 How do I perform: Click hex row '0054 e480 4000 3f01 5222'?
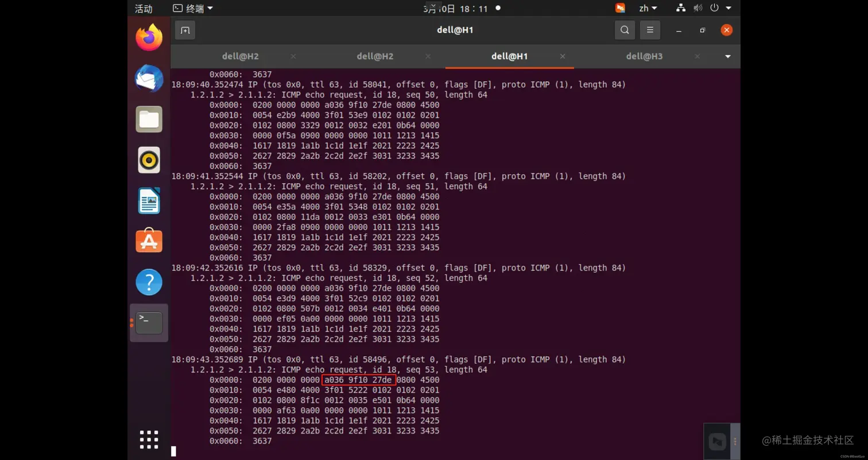(x=324, y=391)
